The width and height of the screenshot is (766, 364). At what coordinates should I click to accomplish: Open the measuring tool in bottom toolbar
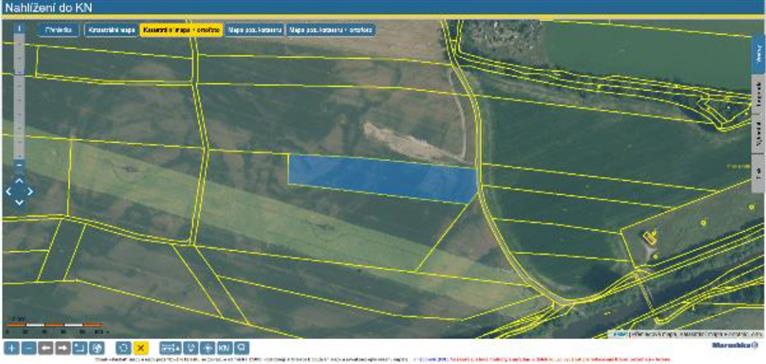(170, 348)
